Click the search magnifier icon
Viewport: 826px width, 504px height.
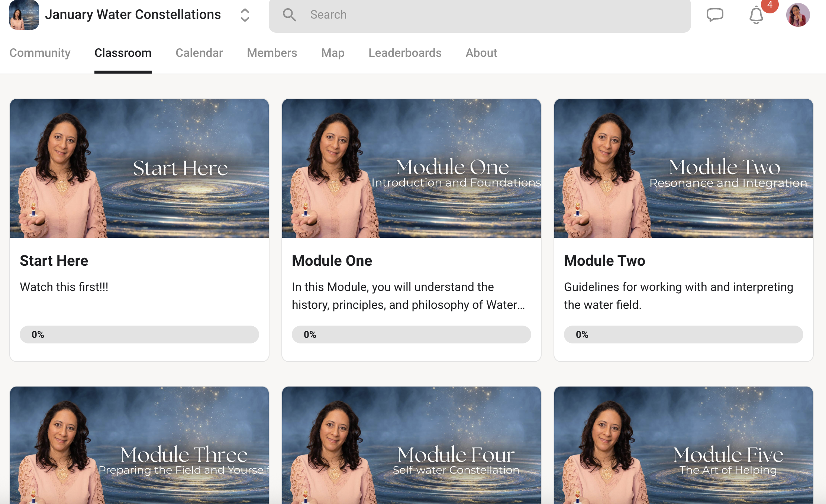click(x=289, y=15)
